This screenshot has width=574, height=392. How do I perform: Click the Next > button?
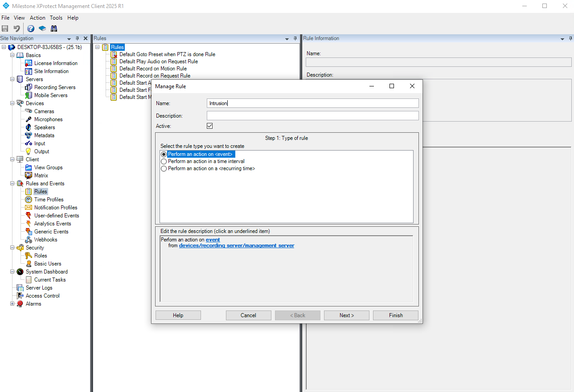click(346, 315)
